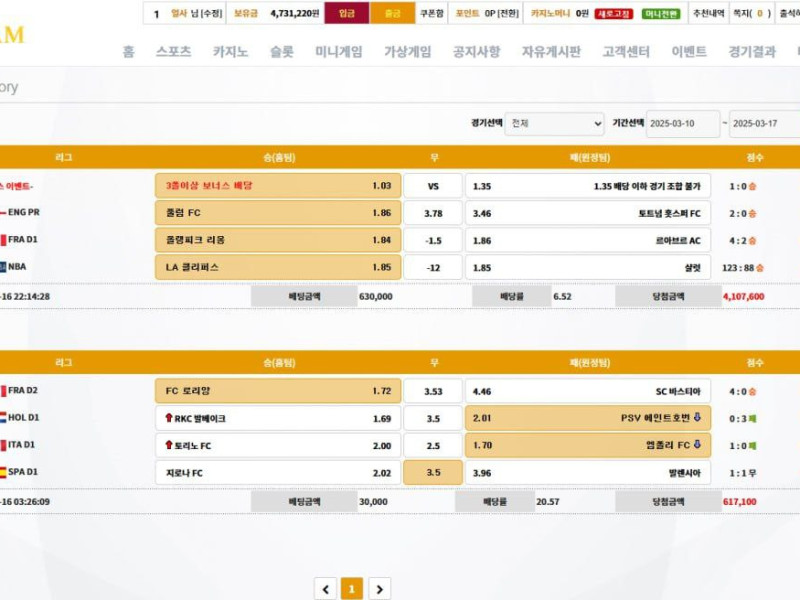Open the end date field 2025-03-17
Viewport: 800px width, 600px height.
coord(765,124)
